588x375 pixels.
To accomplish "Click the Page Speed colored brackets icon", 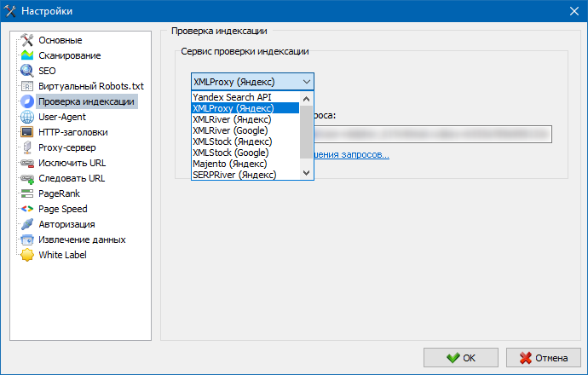I will [x=27, y=209].
